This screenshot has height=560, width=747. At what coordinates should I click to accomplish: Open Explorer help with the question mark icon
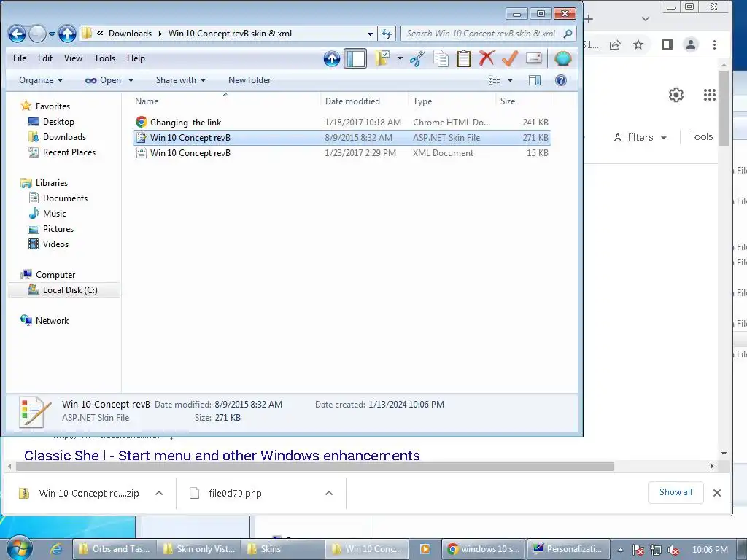561,80
